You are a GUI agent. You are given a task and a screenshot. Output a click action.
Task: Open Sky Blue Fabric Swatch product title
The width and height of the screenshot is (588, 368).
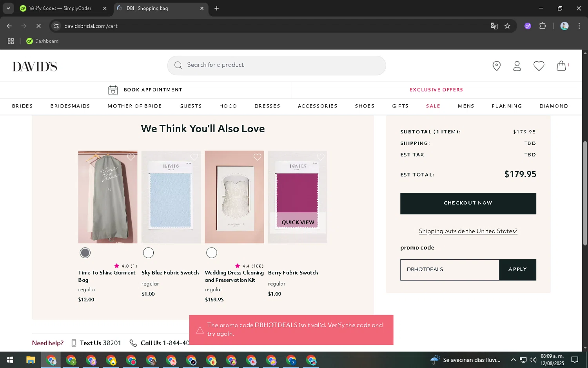[x=170, y=273]
